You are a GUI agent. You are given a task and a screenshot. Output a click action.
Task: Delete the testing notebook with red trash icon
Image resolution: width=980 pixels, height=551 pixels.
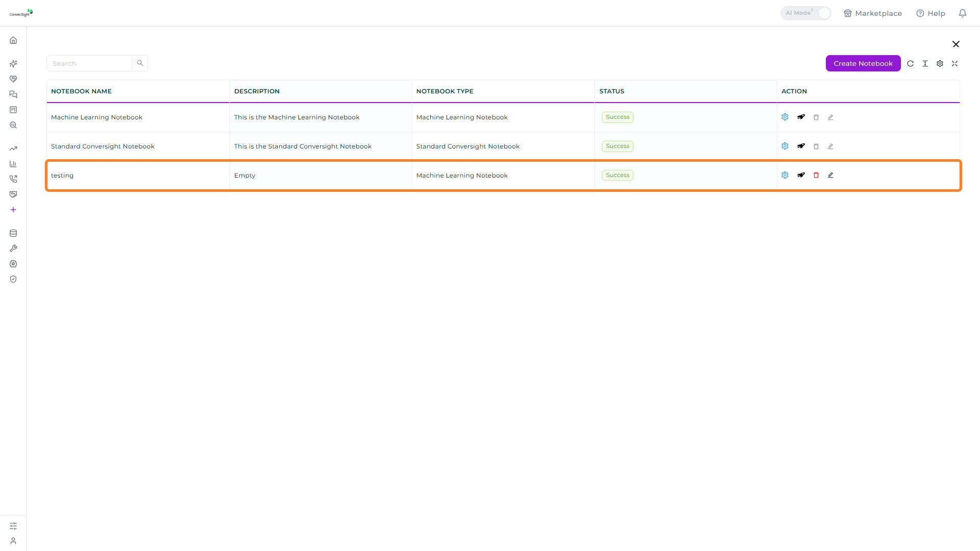816,175
